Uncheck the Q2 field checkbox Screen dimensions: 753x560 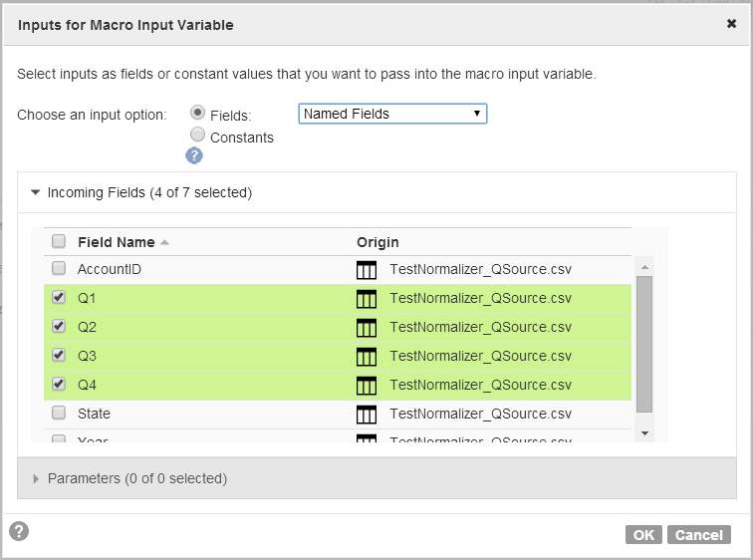59,326
